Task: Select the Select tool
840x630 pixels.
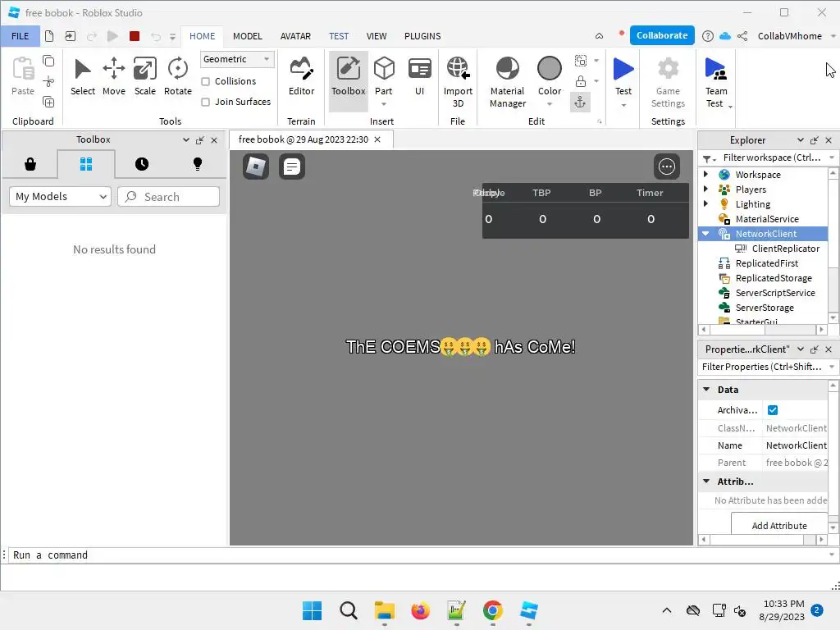Action: (x=83, y=77)
